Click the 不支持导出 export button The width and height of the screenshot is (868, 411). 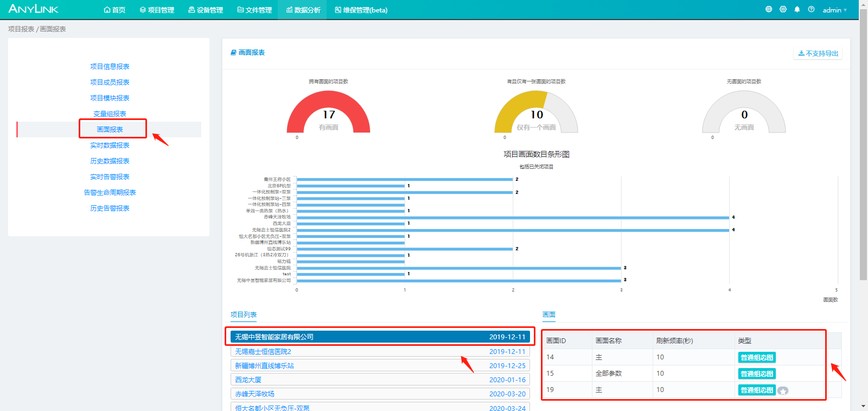point(818,53)
